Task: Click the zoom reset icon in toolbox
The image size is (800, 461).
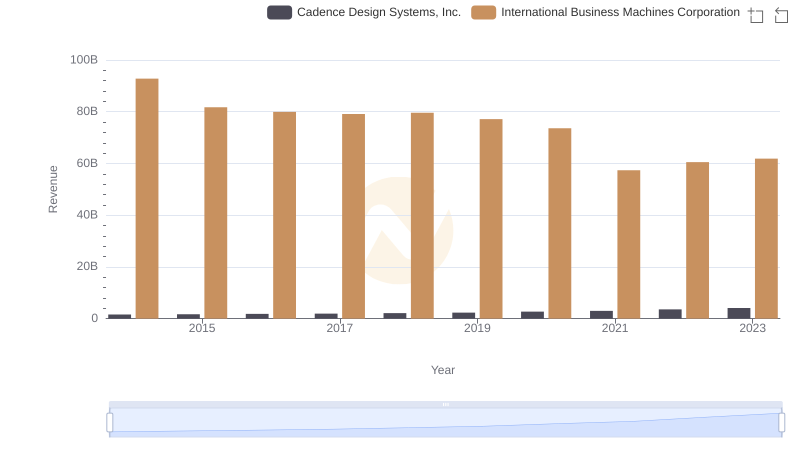Action: pos(781,15)
